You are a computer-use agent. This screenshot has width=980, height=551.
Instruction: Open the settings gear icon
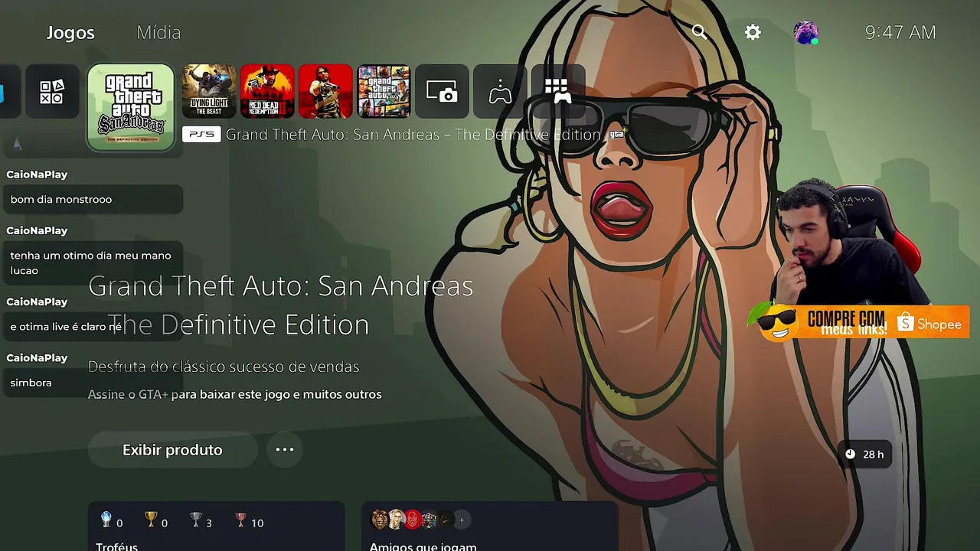(x=753, y=32)
